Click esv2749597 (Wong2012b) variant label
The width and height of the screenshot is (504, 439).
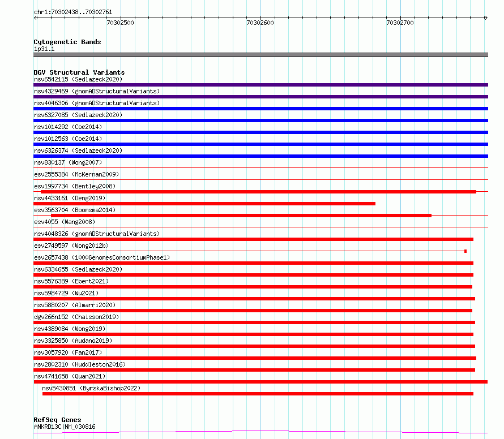[x=71, y=246]
